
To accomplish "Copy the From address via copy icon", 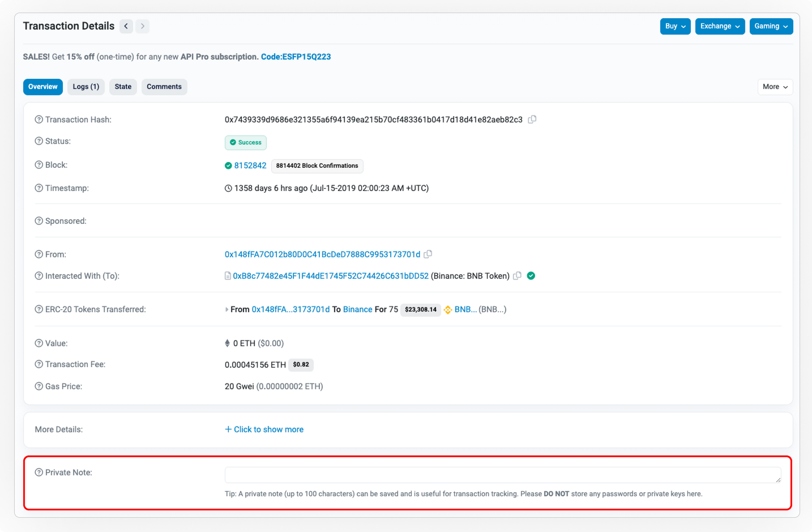I will (428, 254).
